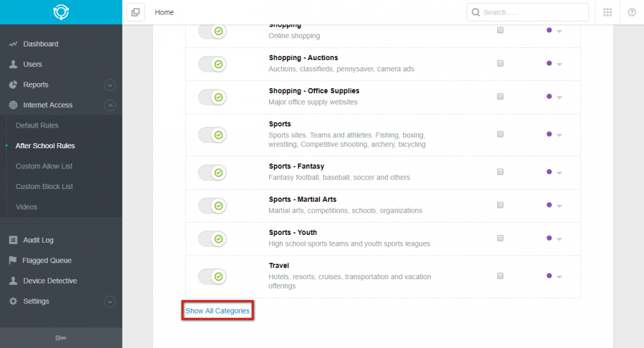Click the purple dot for Shopping - Office Supplies
This screenshot has height=348, width=644.
click(x=549, y=97)
